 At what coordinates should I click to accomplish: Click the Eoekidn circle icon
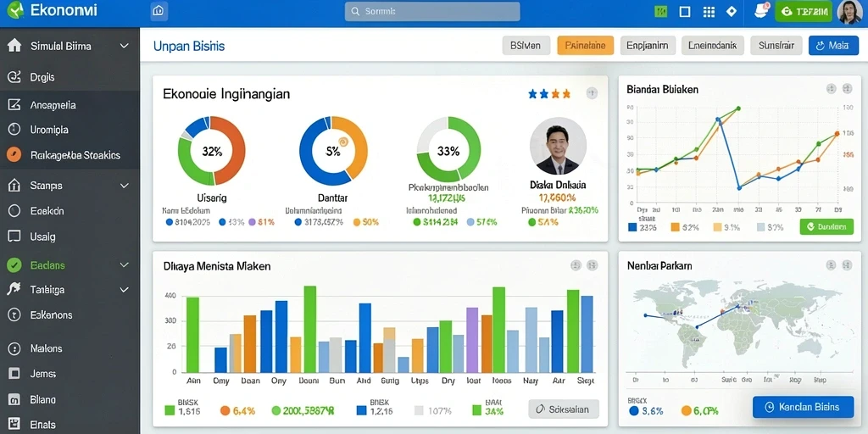[x=14, y=211]
